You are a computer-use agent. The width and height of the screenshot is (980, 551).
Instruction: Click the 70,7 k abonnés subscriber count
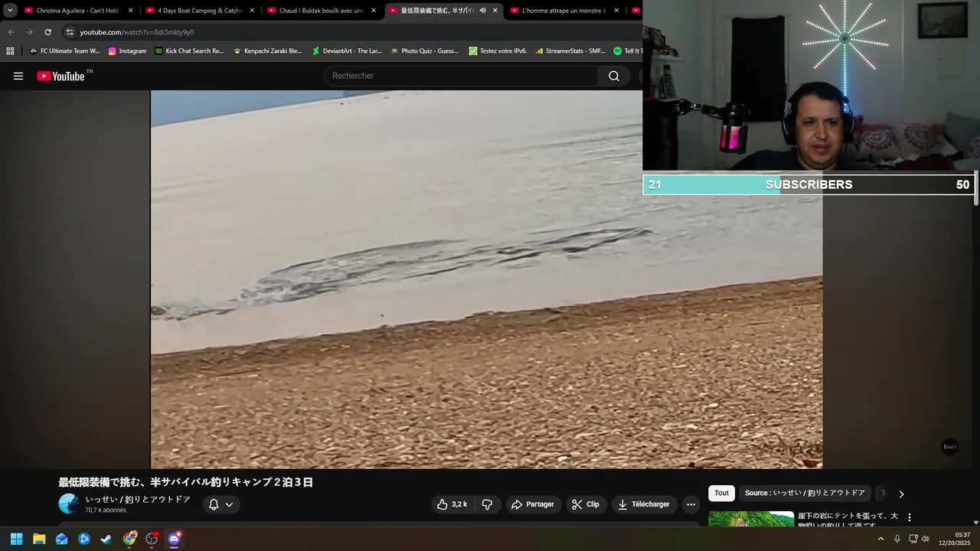click(106, 510)
